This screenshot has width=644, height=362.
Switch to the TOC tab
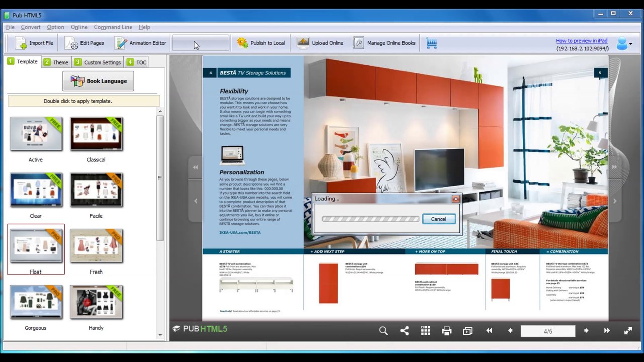[137, 62]
